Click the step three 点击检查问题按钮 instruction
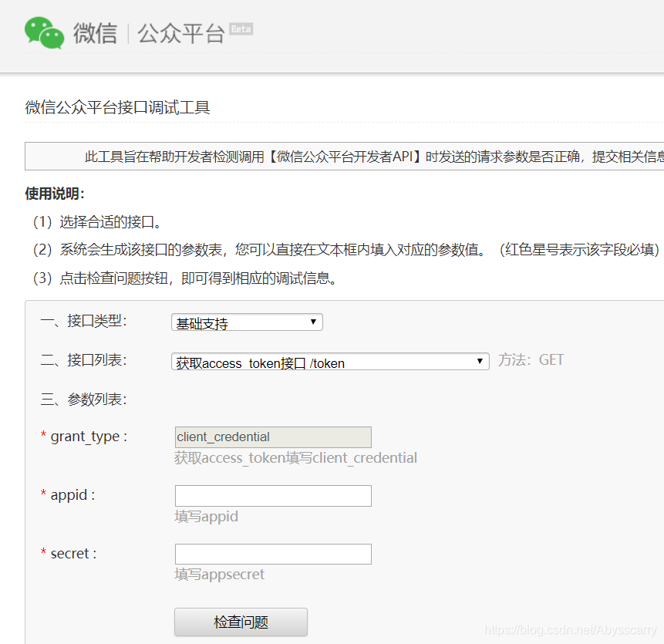664x644 pixels. [184, 278]
